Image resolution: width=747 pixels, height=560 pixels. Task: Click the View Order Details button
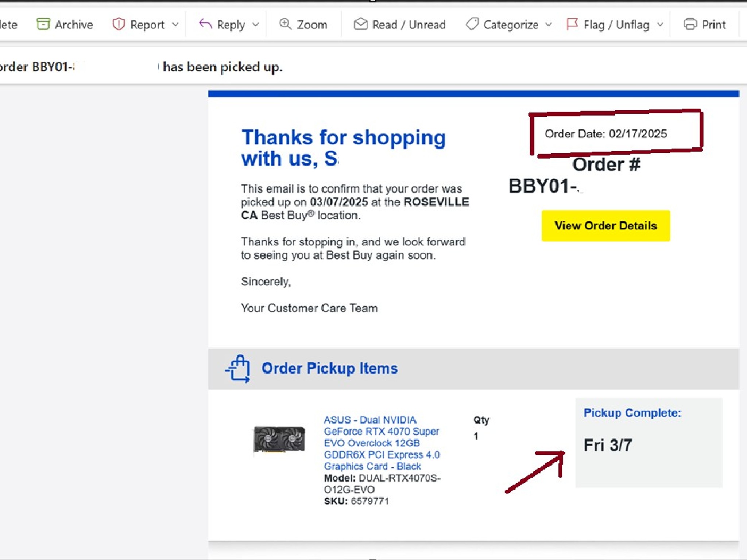(605, 226)
